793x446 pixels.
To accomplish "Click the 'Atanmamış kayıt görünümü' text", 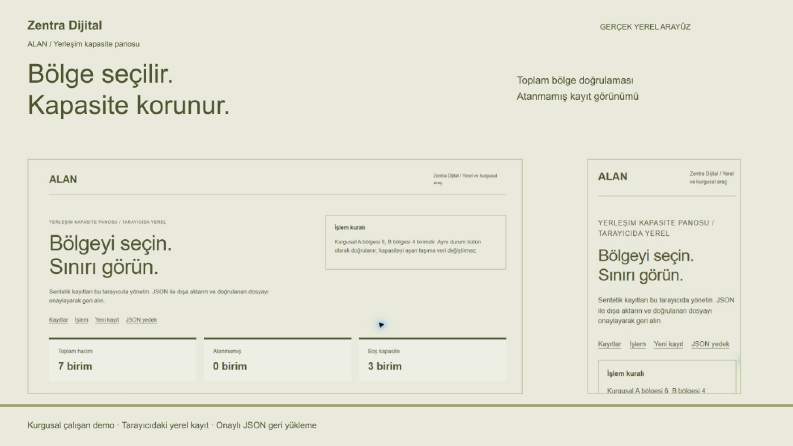I will [578, 97].
